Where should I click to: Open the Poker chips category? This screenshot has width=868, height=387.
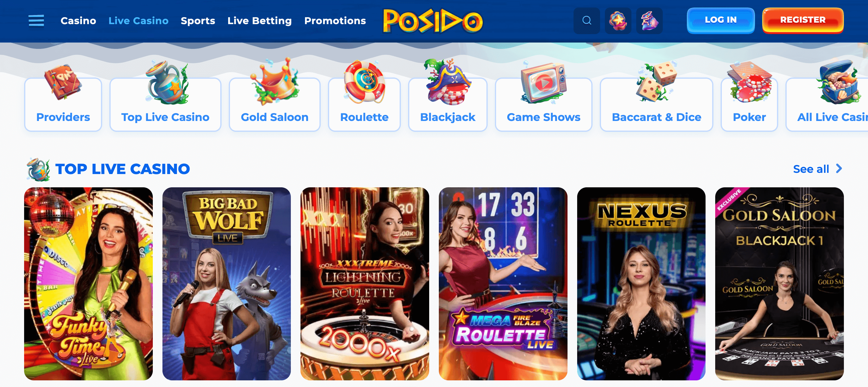(749, 104)
